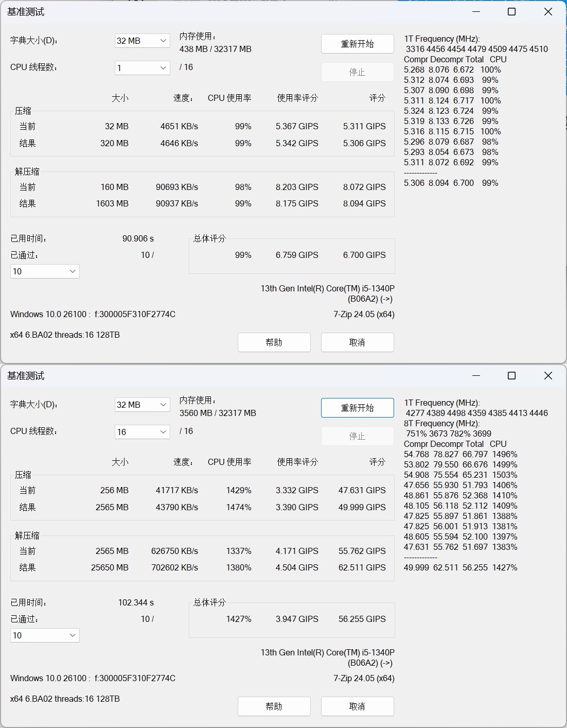The height and width of the screenshot is (728, 567).
Task: Click 停止 button in upper window
Action: [x=358, y=72]
